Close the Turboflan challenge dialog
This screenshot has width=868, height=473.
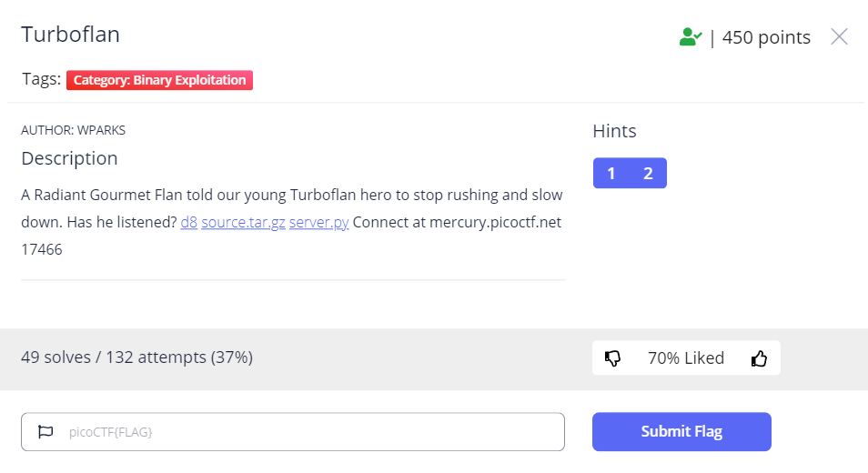pos(839,36)
